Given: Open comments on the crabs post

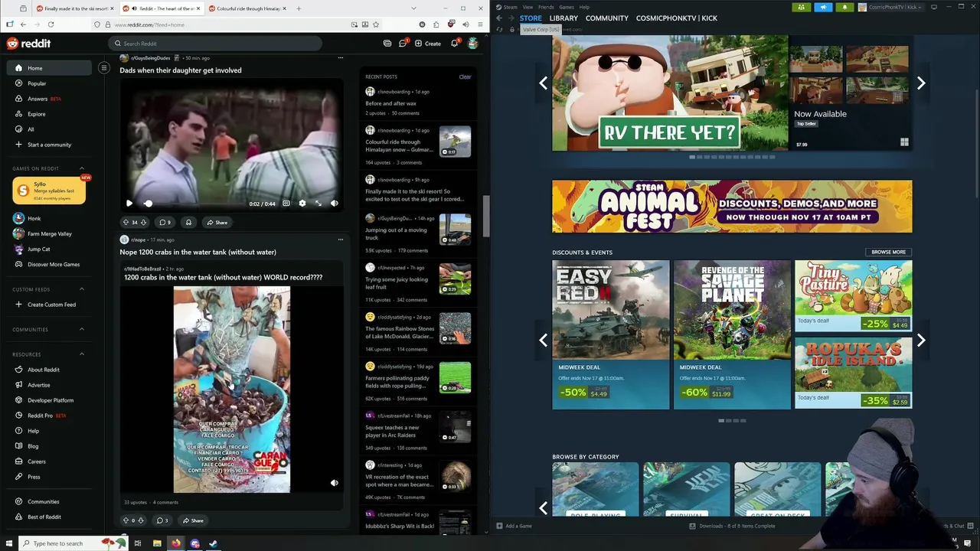Looking at the screenshot, I should point(162,520).
